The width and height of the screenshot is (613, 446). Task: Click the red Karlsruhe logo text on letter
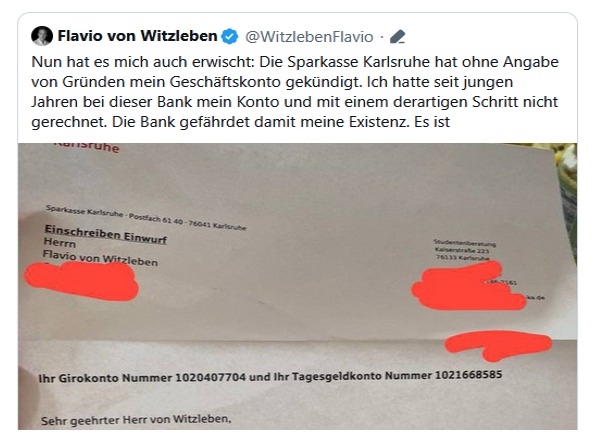click(86, 146)
